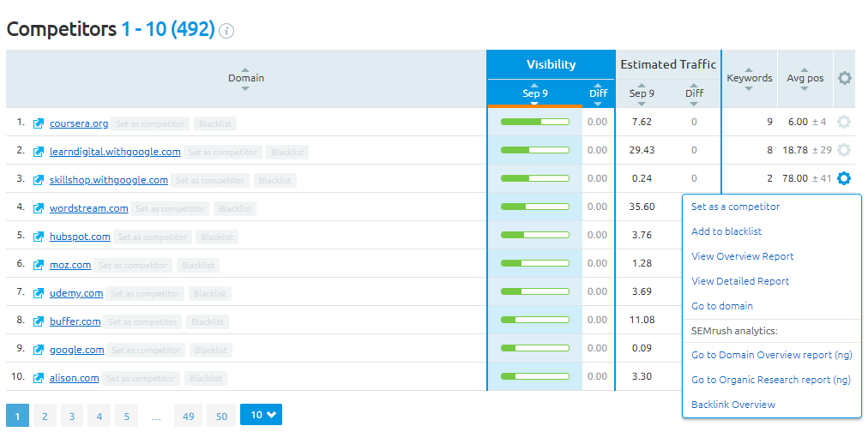Set udemy.com as competitor
This screenshot has height=432, width=868.
point(144,293)
